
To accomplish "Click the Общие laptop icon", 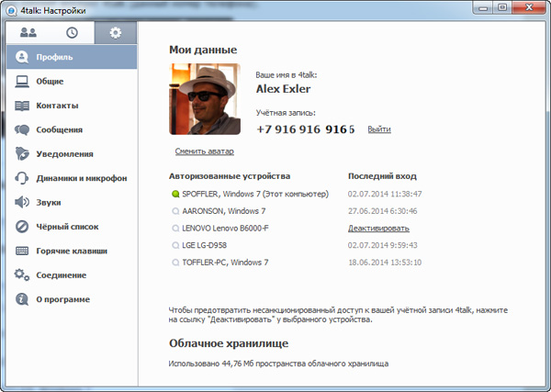I will coord(22,82).
